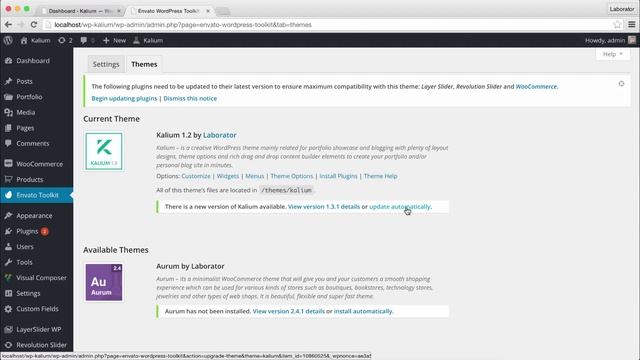Click the Pages sidebar icon

(x=8, y=128)
